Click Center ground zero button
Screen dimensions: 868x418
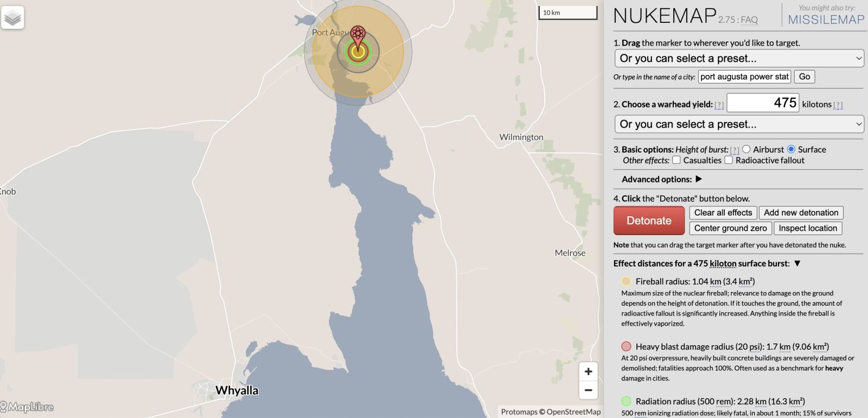tap(730, 229)
